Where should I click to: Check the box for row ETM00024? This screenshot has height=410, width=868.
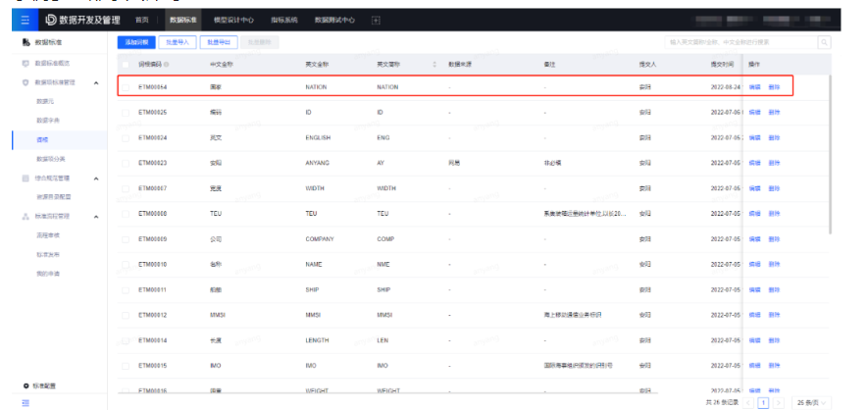tap(126, 137)
